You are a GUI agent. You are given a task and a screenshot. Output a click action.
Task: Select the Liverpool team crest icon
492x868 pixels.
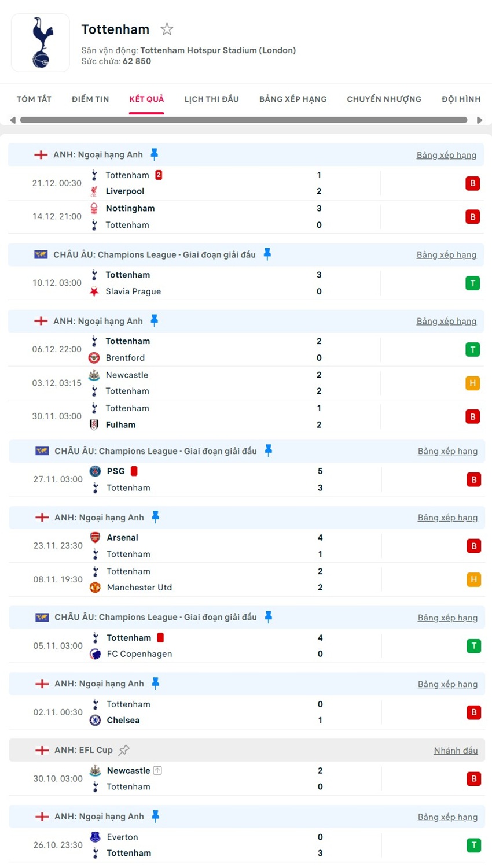(94, 191)
